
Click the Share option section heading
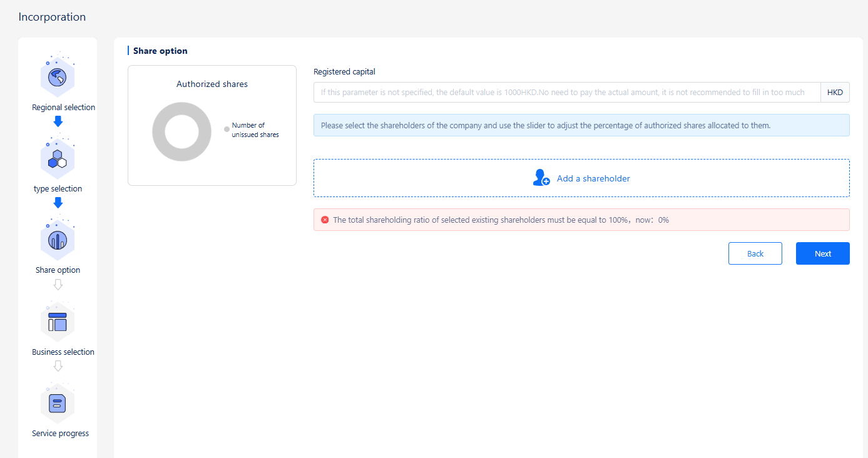click(160, 51)
